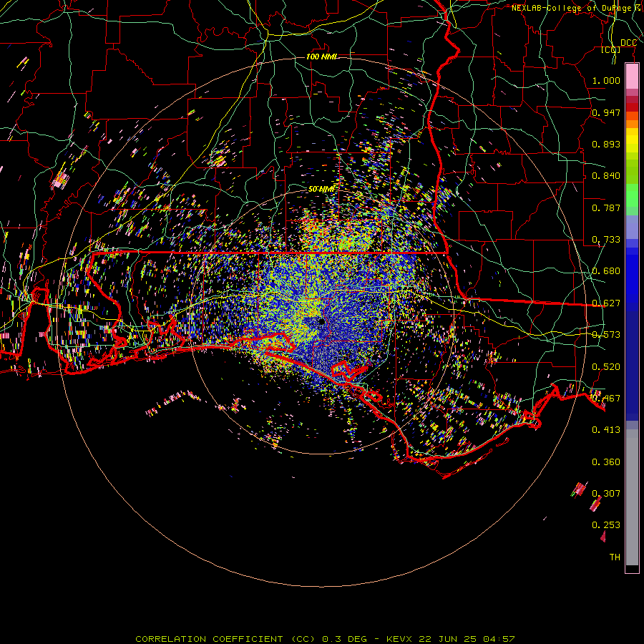The image size is (644, 644).
Task: Click the black radar site dot at center
Action: (x=321, y=321)
